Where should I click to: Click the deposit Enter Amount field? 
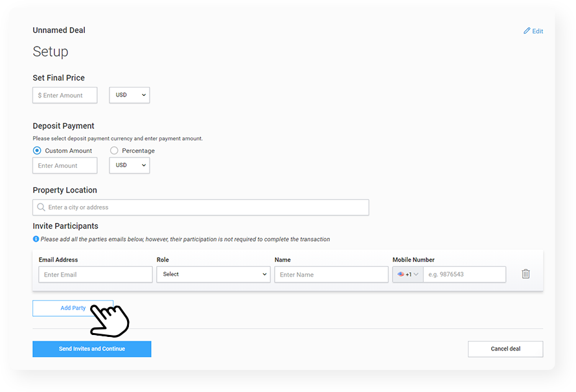[x=65, y=165]
